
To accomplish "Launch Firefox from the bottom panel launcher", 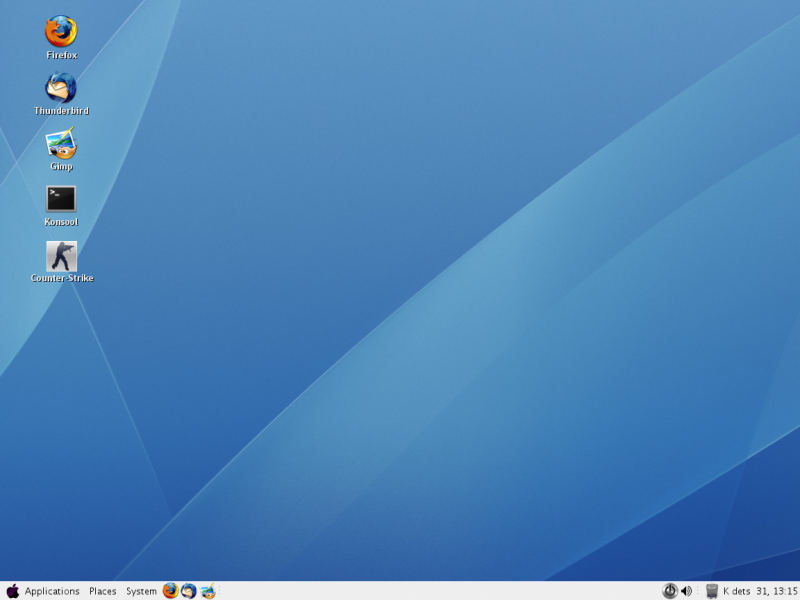I will click(170, 591).
